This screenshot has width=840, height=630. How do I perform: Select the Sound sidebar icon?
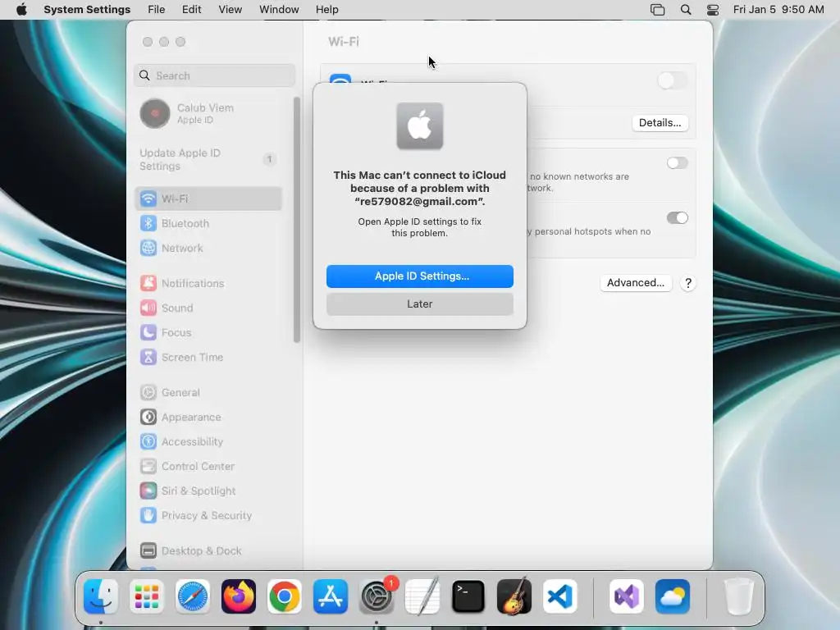(148, 308)
